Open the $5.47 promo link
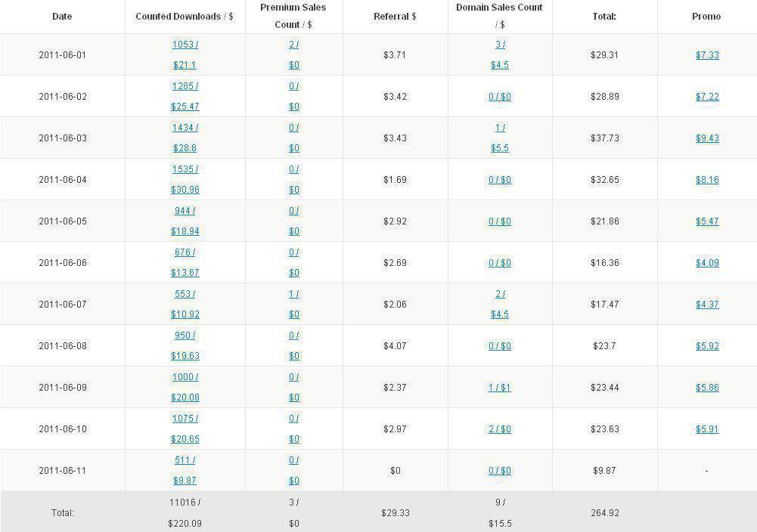This screenshot has width=757, height=532. point(707,221)
